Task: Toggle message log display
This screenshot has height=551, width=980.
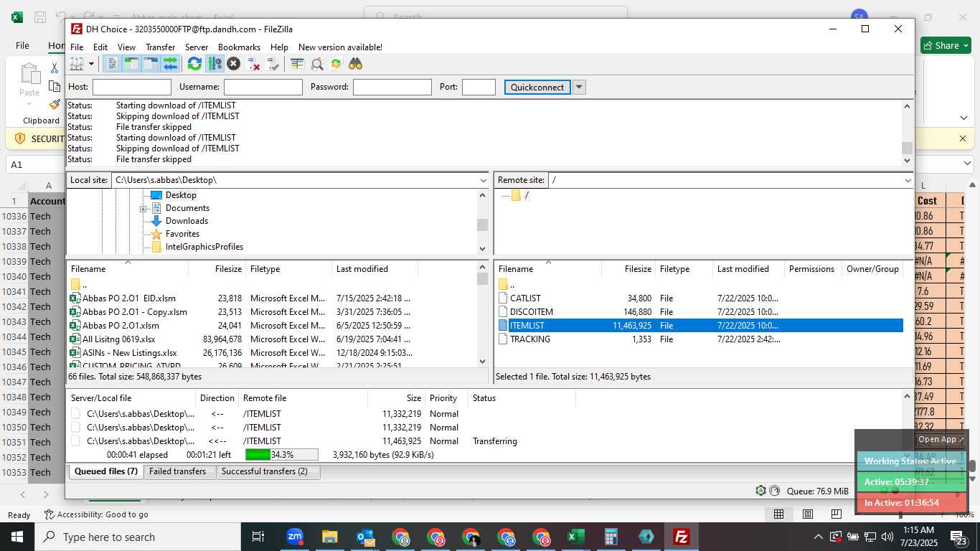Action: tap(112, 64)
